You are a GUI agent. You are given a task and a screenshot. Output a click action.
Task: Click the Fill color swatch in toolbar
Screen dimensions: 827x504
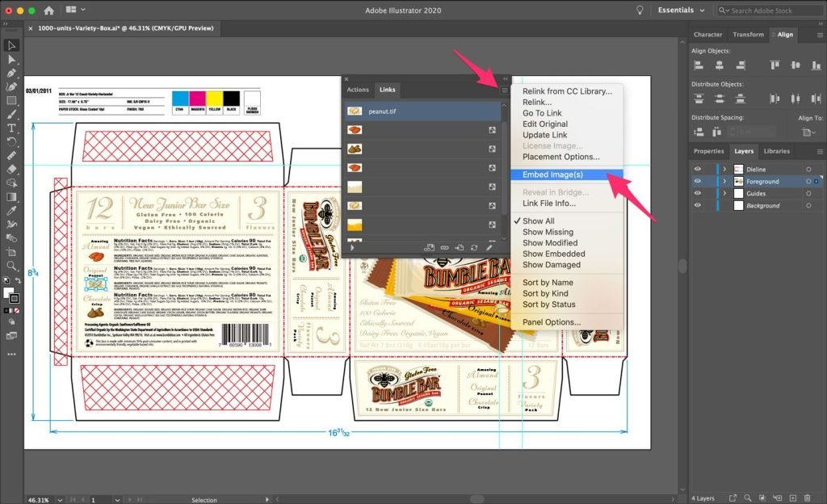[7, 292]
